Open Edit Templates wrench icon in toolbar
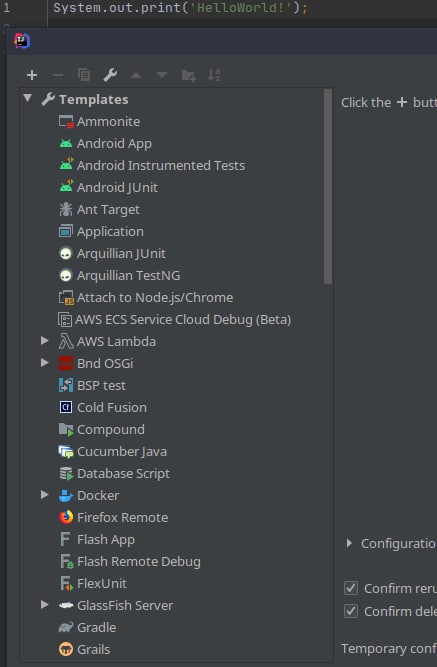 [x=110, y=75]
